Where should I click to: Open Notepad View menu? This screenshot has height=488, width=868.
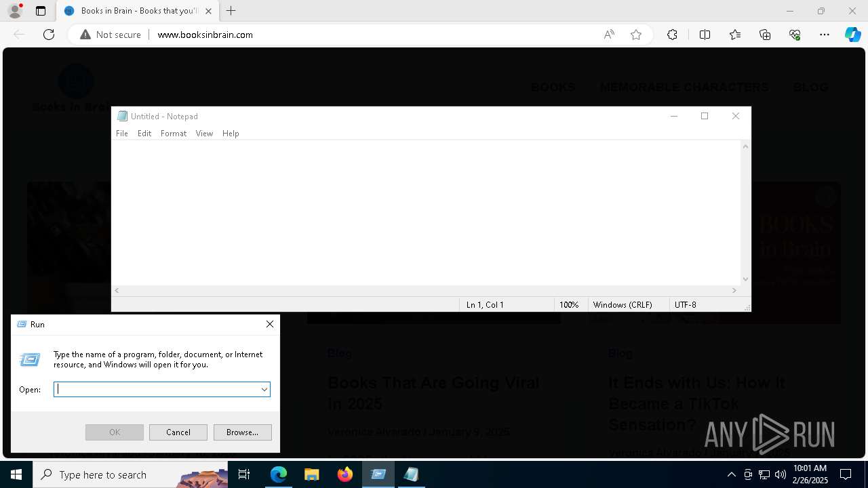[x=204, y=134]
